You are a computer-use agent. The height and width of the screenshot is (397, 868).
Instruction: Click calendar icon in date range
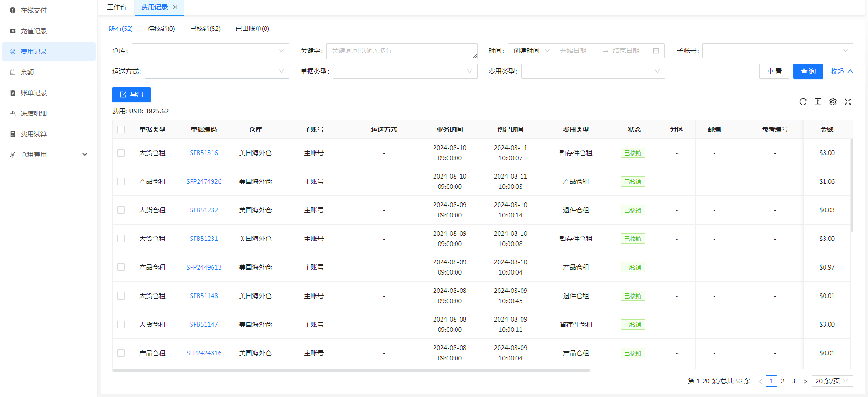[x=656, y=51]
